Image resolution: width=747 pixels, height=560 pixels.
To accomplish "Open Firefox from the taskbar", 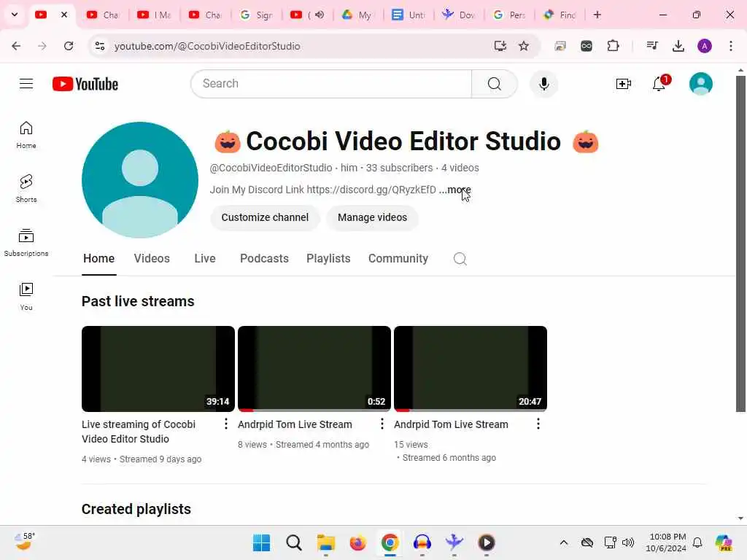I will pyautogui.click(x=357, y=542).
